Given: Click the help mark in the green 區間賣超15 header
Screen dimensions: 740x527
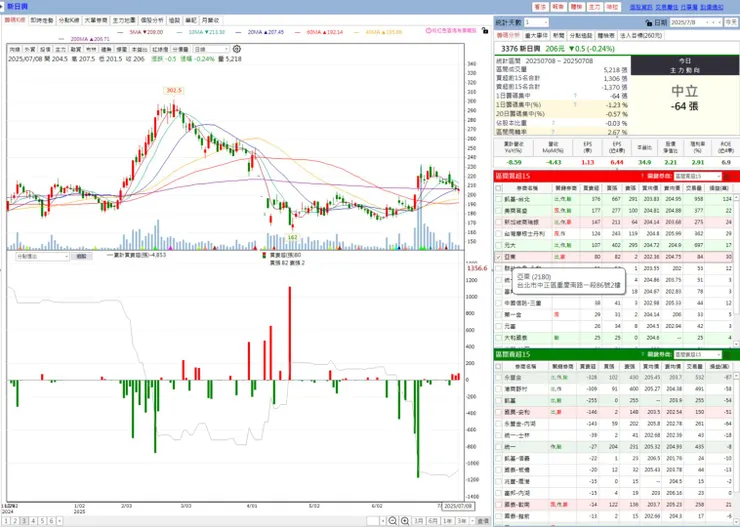Looking at the screenshot, I should point(642,354).
